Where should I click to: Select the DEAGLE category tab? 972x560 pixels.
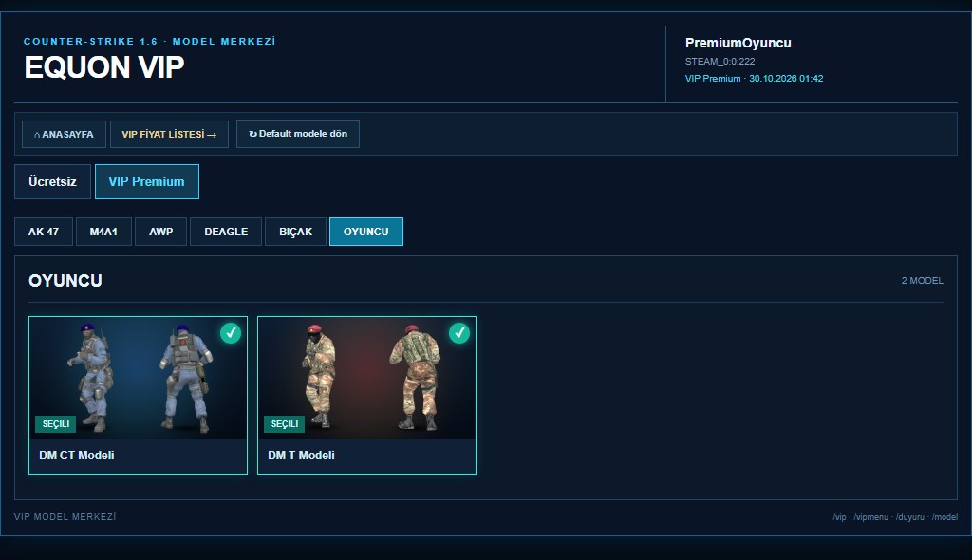(226, 232)
